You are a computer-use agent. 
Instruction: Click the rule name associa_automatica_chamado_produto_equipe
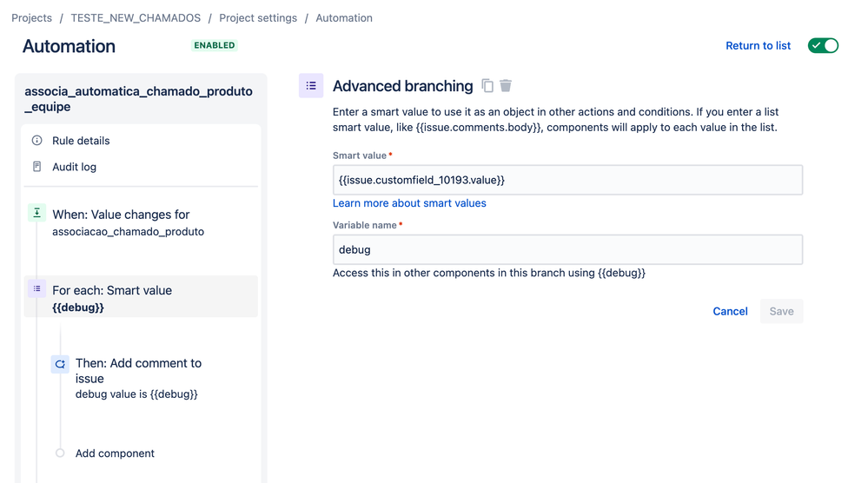138,99
